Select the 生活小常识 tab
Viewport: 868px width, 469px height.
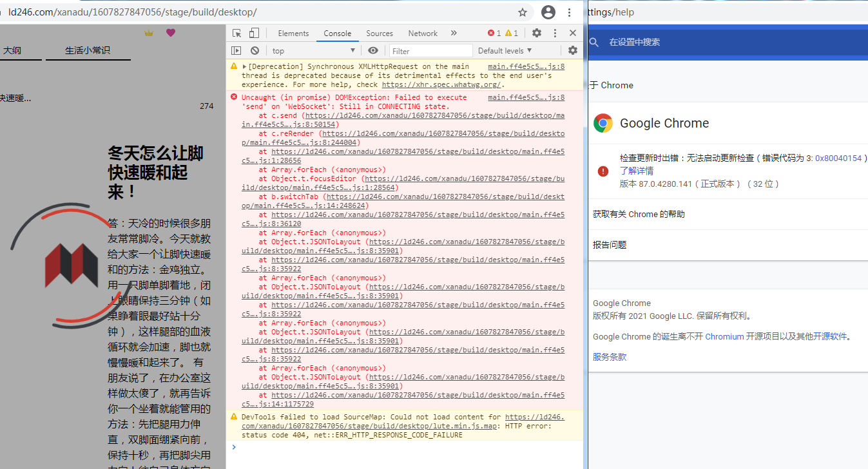[88, 50]
